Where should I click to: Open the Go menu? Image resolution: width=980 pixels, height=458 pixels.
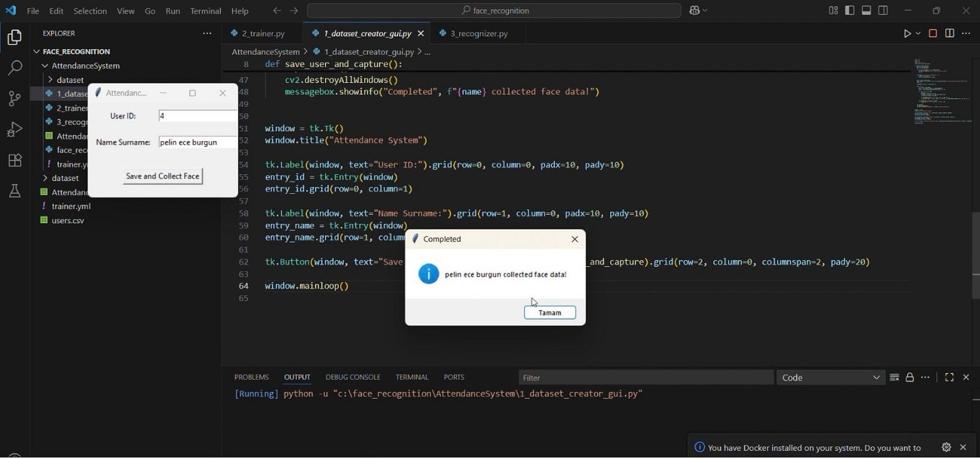click(x=150, y=11)
